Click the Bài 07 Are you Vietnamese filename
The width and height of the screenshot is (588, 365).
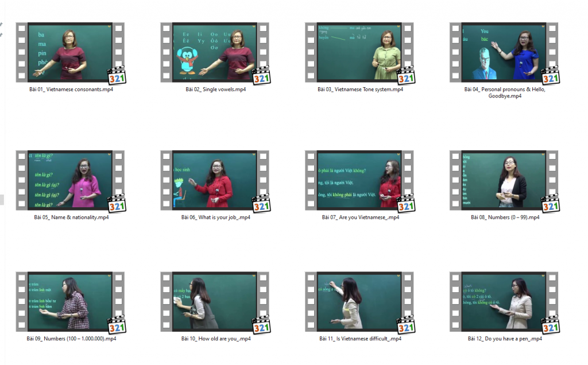click(360, 218)
